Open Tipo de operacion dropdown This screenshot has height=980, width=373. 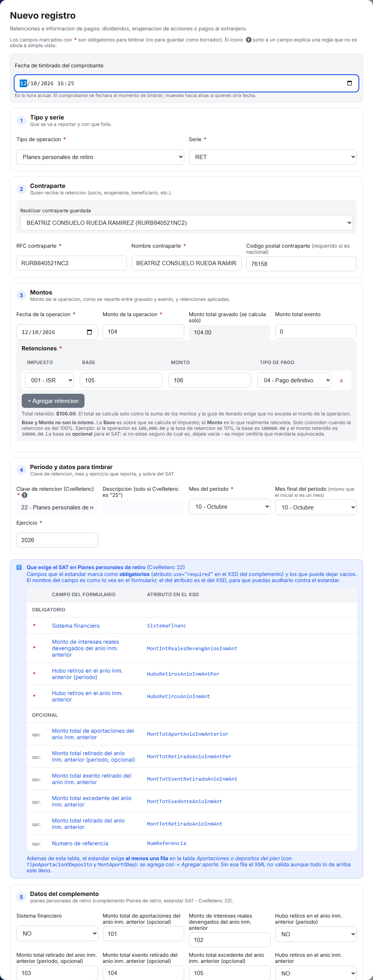click(100, 157)
